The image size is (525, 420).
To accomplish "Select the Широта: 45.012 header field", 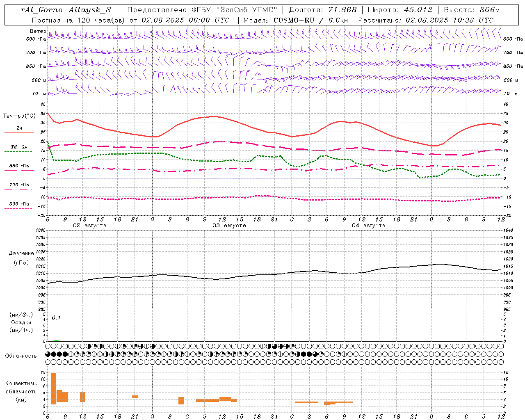I will tap(400, 10).
